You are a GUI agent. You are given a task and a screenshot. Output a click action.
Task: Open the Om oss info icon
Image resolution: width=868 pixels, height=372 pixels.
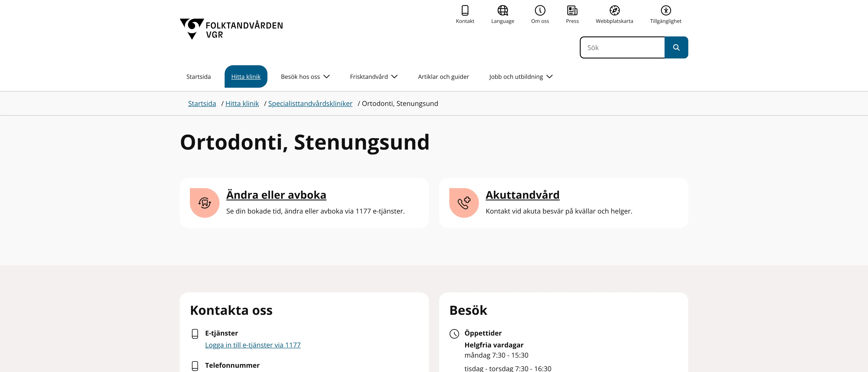point(540,10)
